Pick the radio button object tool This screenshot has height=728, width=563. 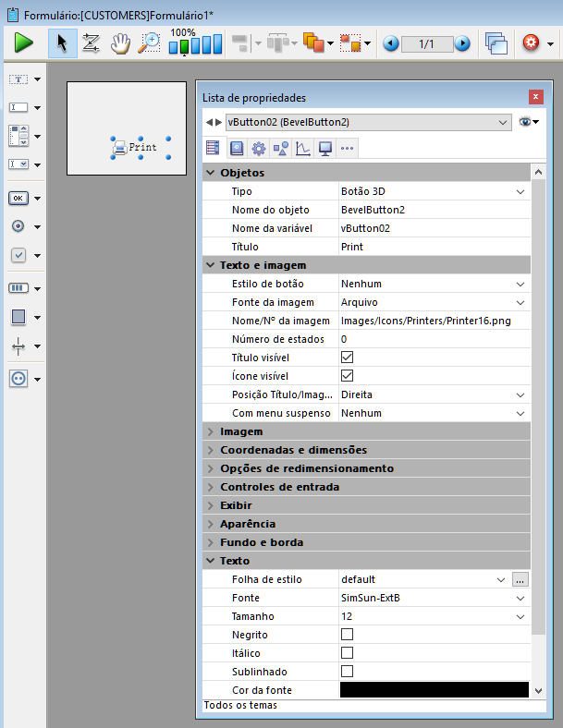pyautogui.click(x=18, y=226)
